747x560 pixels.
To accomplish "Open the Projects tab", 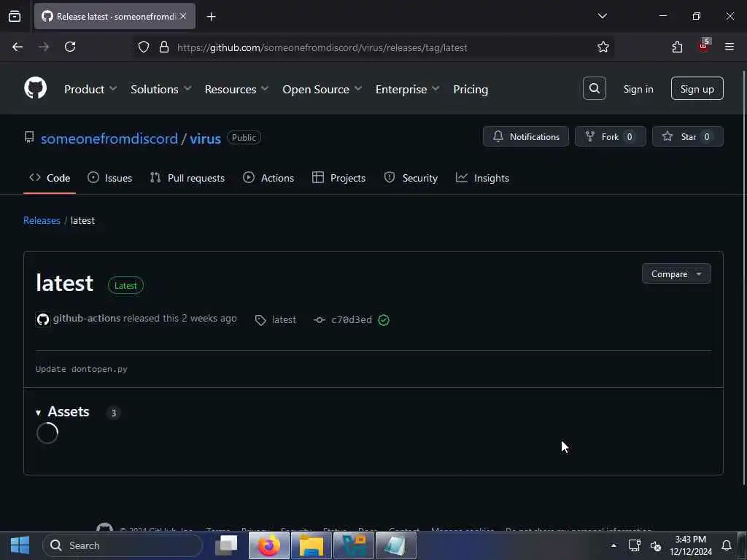I will click(338, 178).
